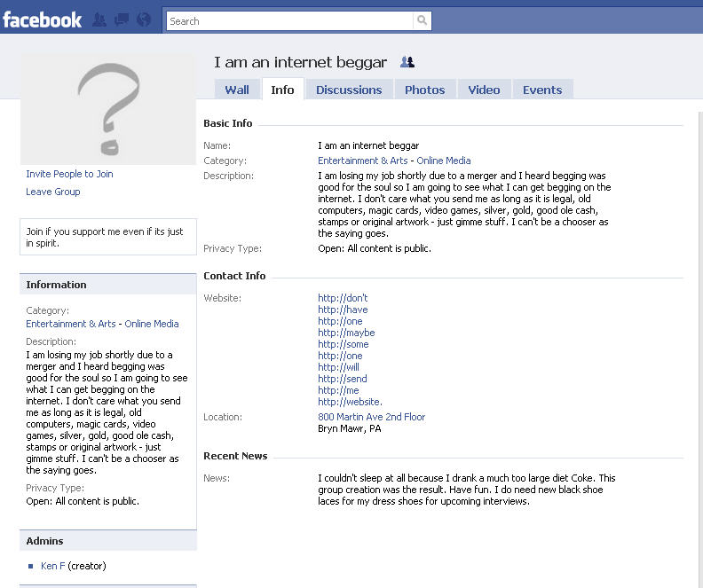
Task: Open the http://send website link
Action: 342,379
